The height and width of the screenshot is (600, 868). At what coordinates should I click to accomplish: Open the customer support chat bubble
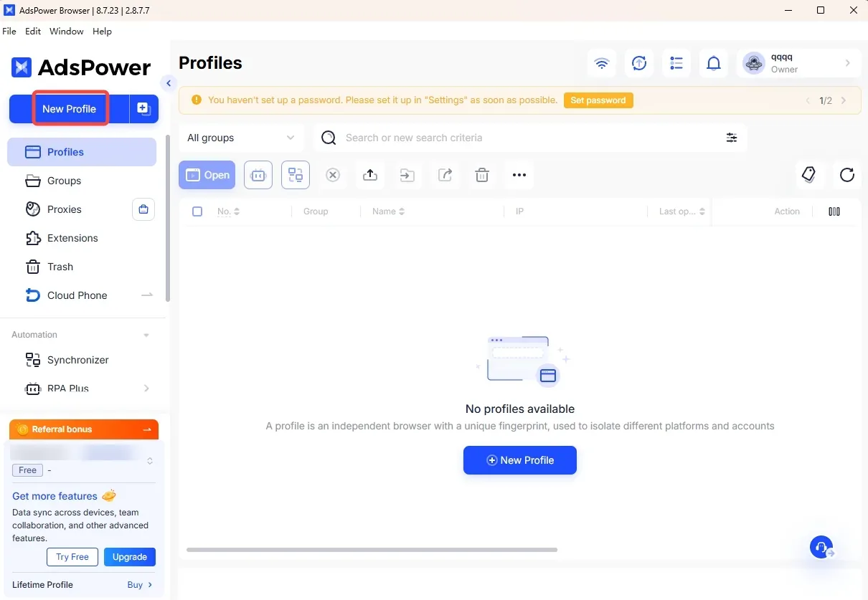pyautogui.click(x=822, y=548)
